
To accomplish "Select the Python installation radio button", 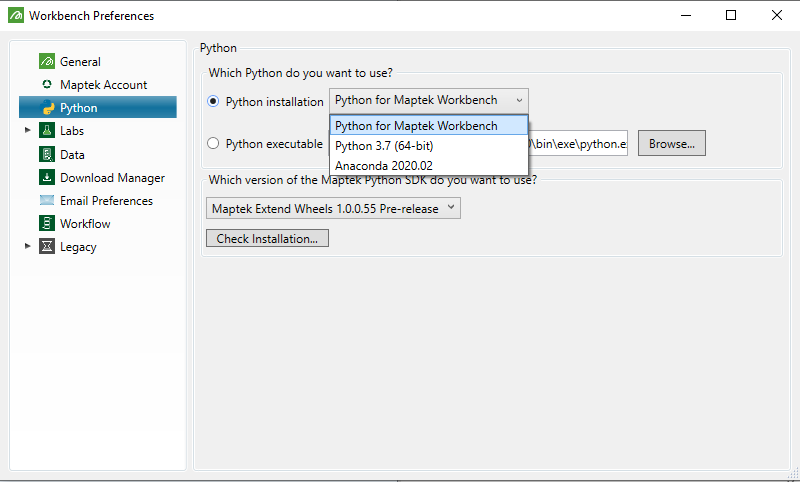I will pos(213,101).
